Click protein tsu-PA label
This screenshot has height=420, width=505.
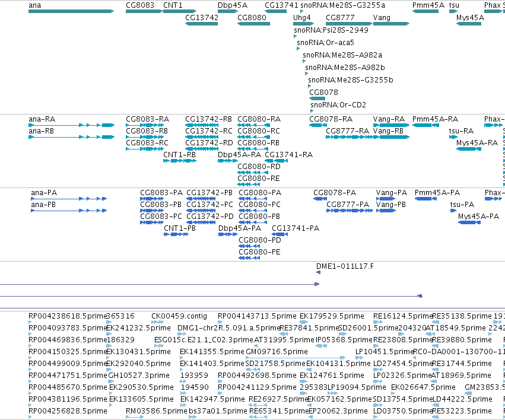click(x=462, y=205)
